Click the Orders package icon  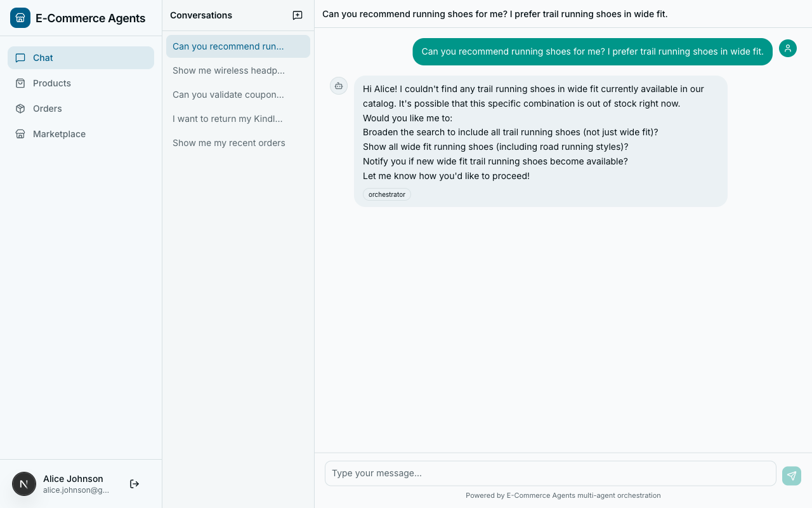21,108
